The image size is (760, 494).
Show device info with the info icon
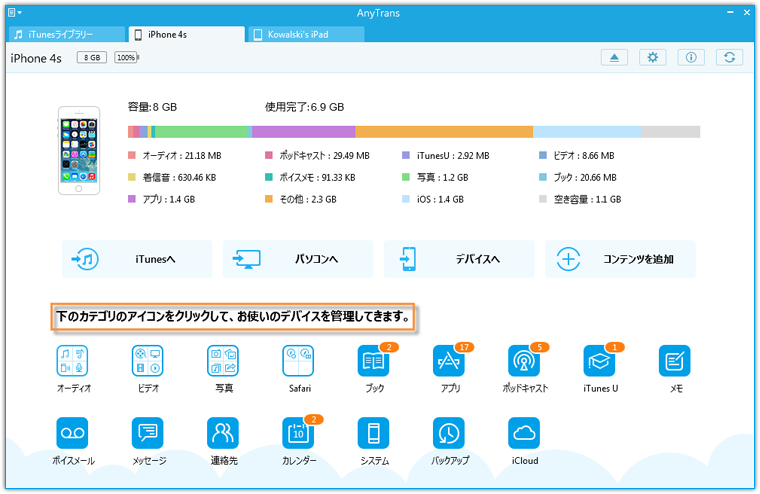click(691, 58)
